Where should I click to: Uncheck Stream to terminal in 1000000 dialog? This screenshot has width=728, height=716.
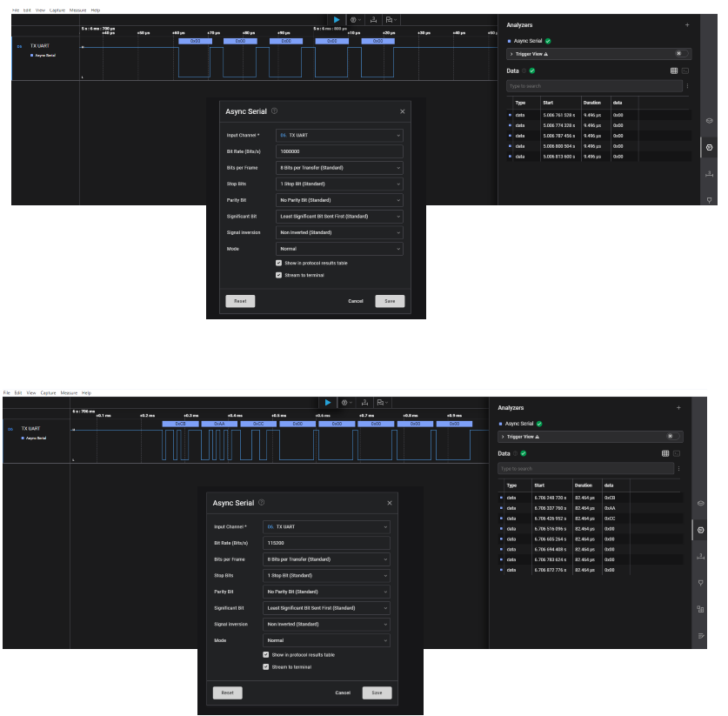(278, 275)
